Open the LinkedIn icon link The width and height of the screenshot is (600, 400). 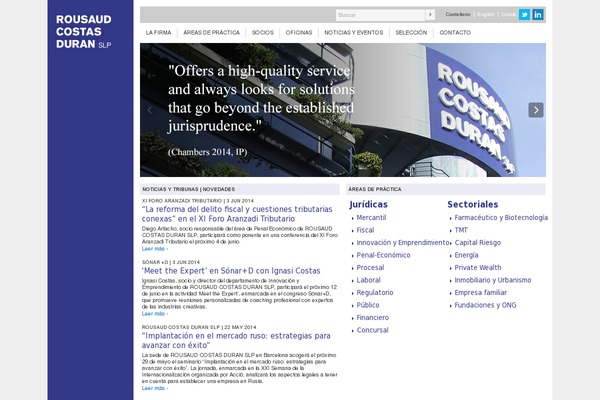click(x=538, y=15)
